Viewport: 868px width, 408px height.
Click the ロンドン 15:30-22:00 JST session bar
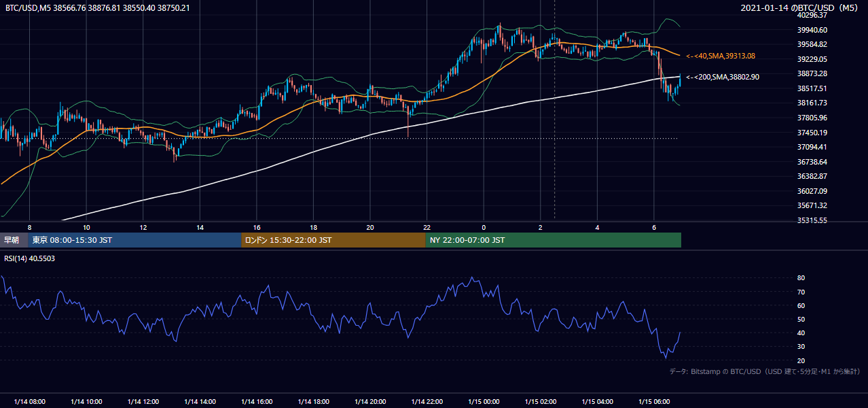[333, 240]
